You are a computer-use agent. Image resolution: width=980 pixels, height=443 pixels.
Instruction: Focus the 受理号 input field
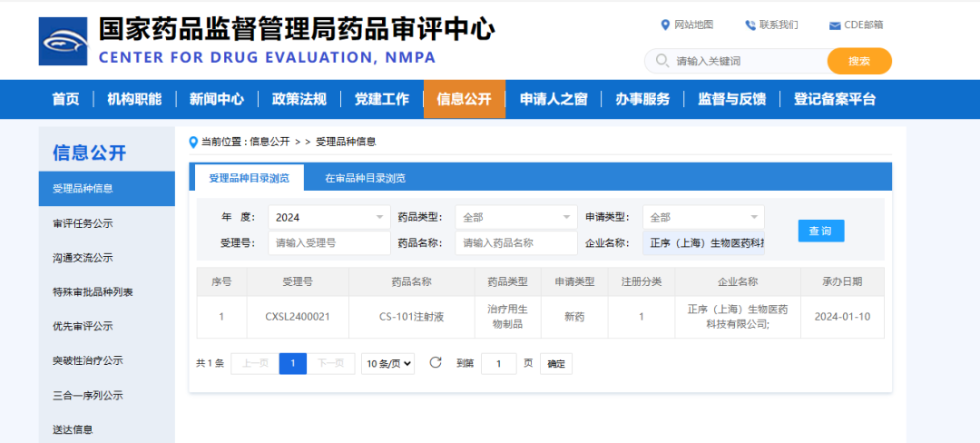pyautogui.click(x=329, y=242)
